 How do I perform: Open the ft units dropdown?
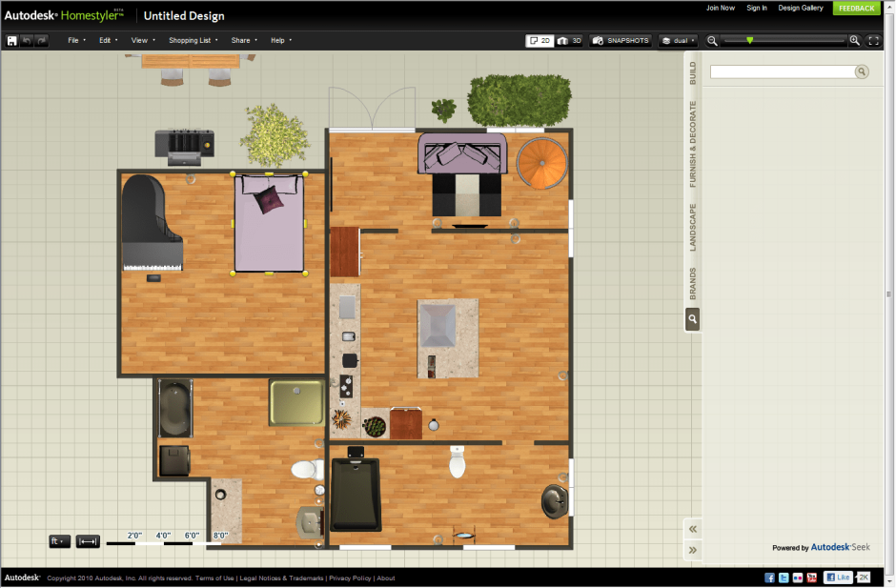point(59,541)
